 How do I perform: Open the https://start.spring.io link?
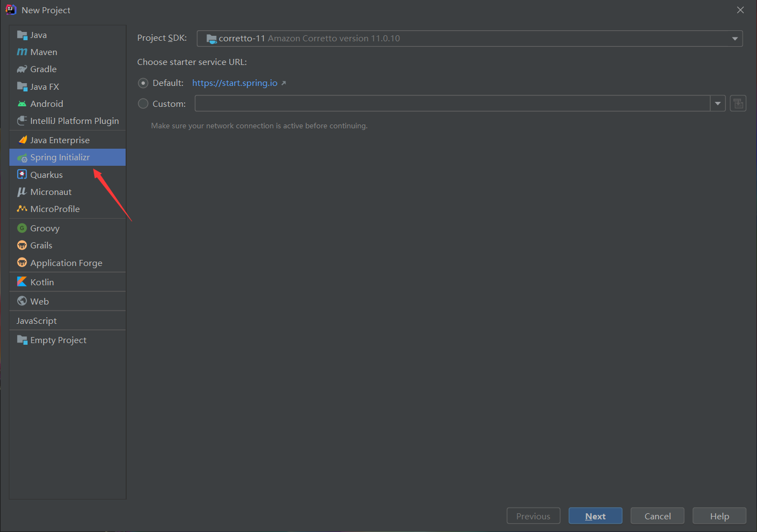click(x=235, y=83)
